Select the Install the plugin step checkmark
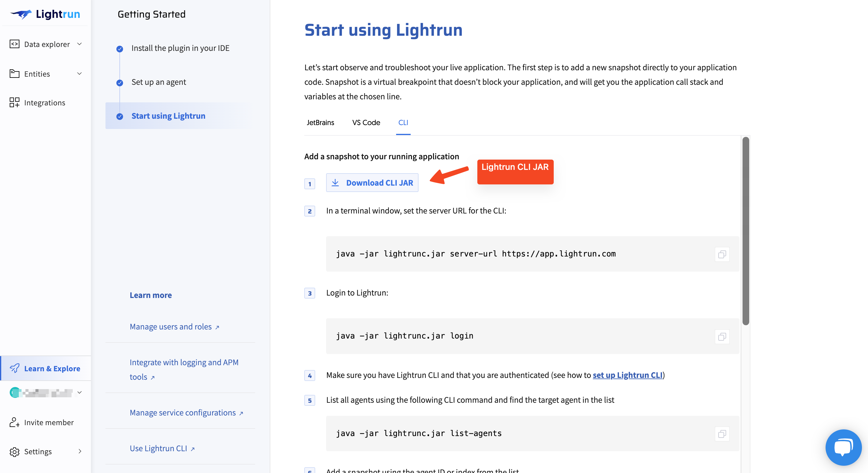 (x=120, y=49)
